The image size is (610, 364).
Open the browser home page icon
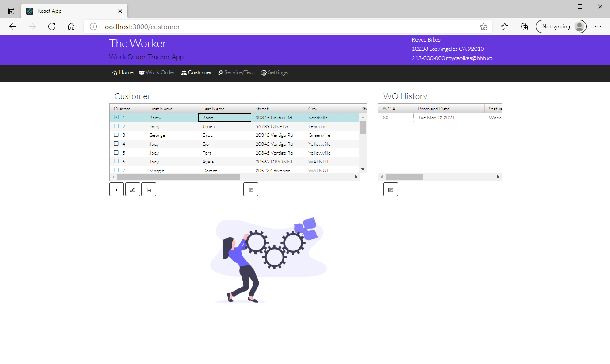pos(71,27)
